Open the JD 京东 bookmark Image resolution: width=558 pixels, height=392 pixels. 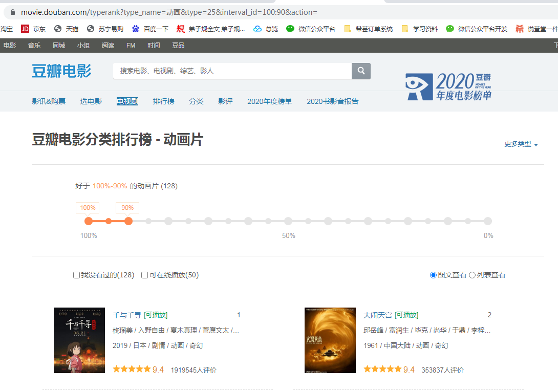[33, 29]
